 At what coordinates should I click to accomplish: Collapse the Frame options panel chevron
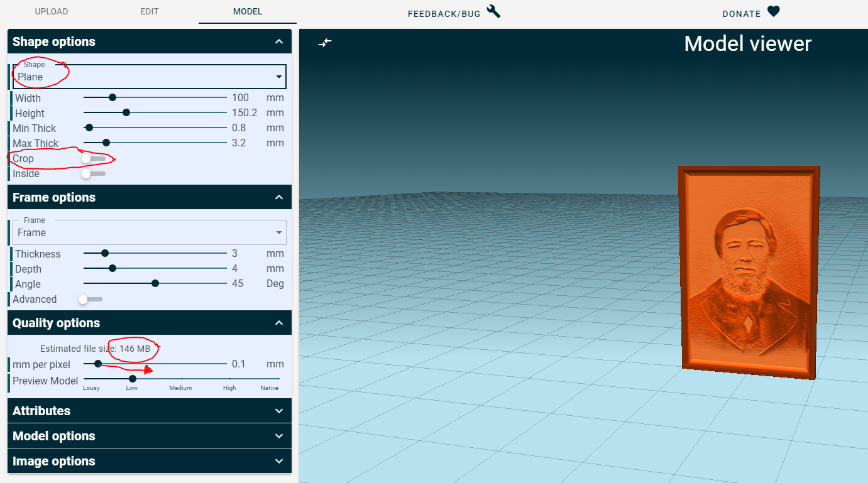(x=279, y=197)
